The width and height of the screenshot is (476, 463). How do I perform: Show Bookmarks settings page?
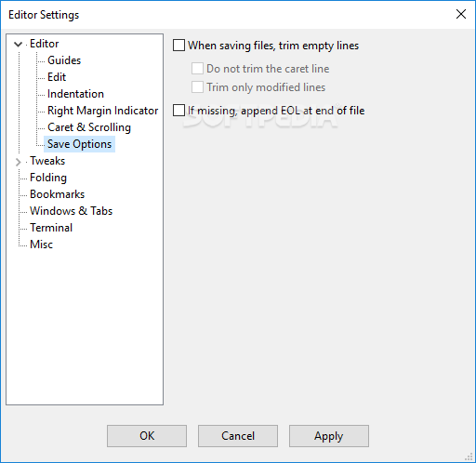coord(58,194)
